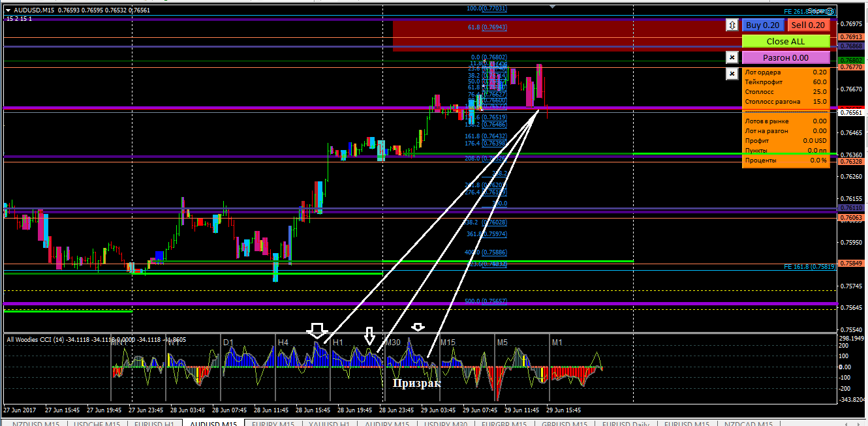Click the FE 161.8 (0.75819) label
Screen dimensions: 868x426
click(810, 267)
